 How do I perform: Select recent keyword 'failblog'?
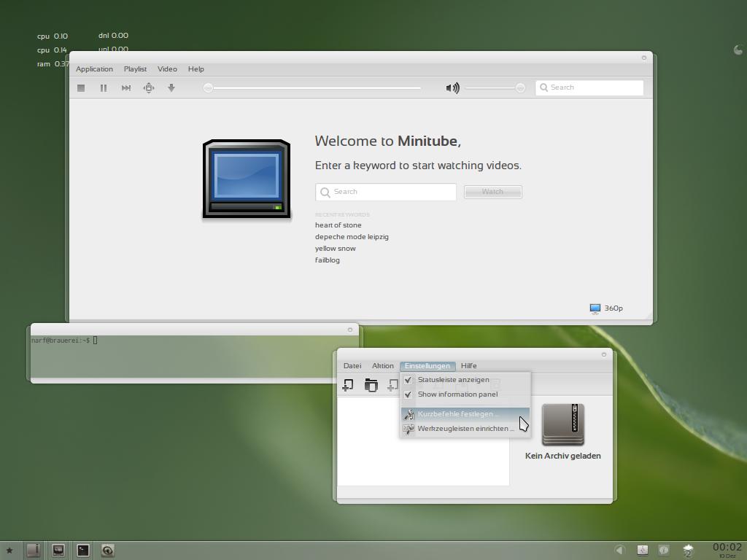click(328, 260)
